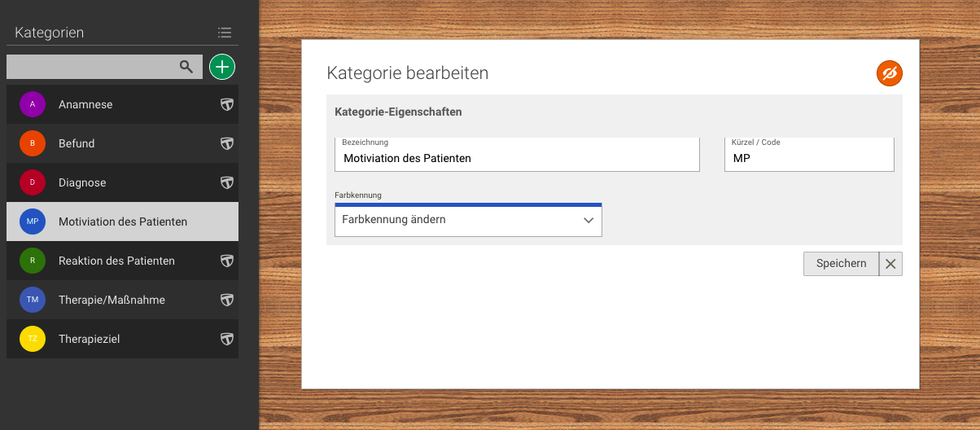Click the shield icon on Diagnose row
This screenshot has width=980, height=430.
tap(227, 182)
